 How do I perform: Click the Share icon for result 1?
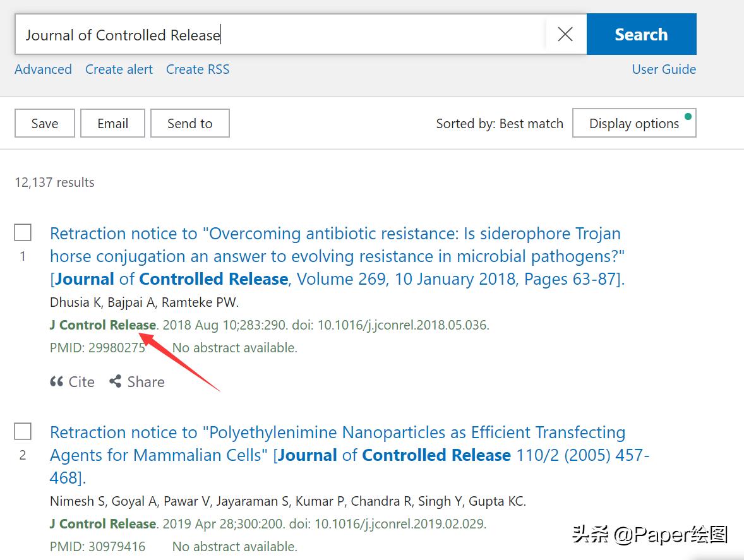[115, 381]
